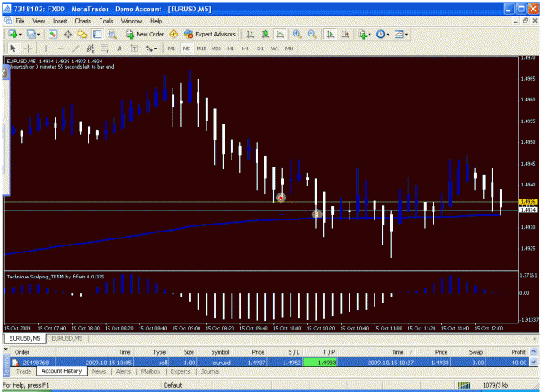Sort history by the Profit column
Image resolution: width=542 pixels, height=392 pixels.
tap(518, 352)
